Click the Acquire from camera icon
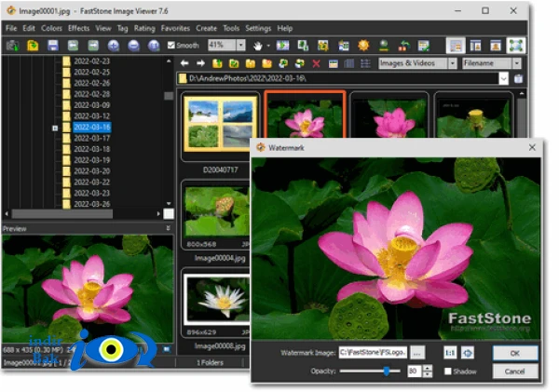This screenshot has height=392, width=559. click(13, 46)
